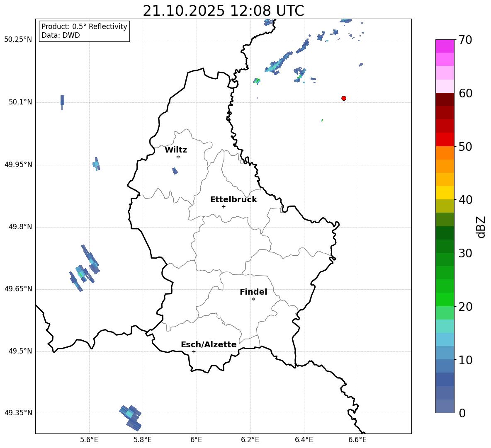Click the colorbar tick value 10

pyautogui.click(x=465, y=360)
